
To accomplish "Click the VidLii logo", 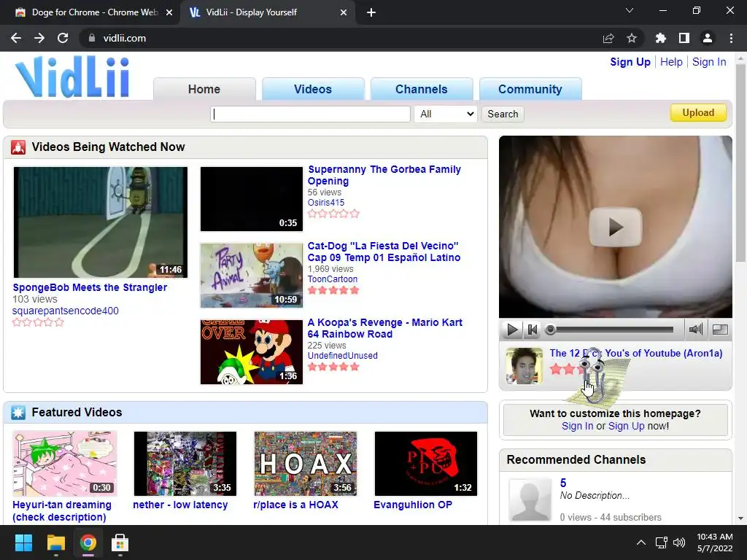I will pyautogui.click(x=72, y=77).
